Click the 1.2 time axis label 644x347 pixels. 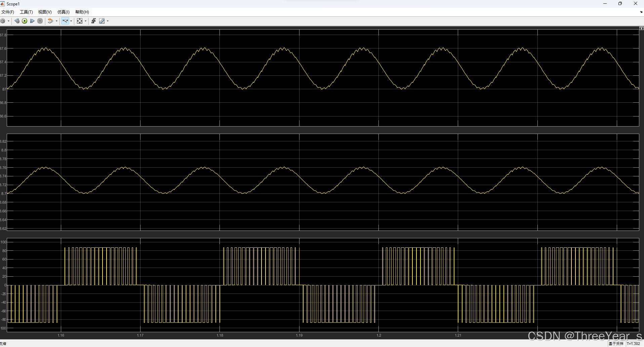(x=379, y=335)
